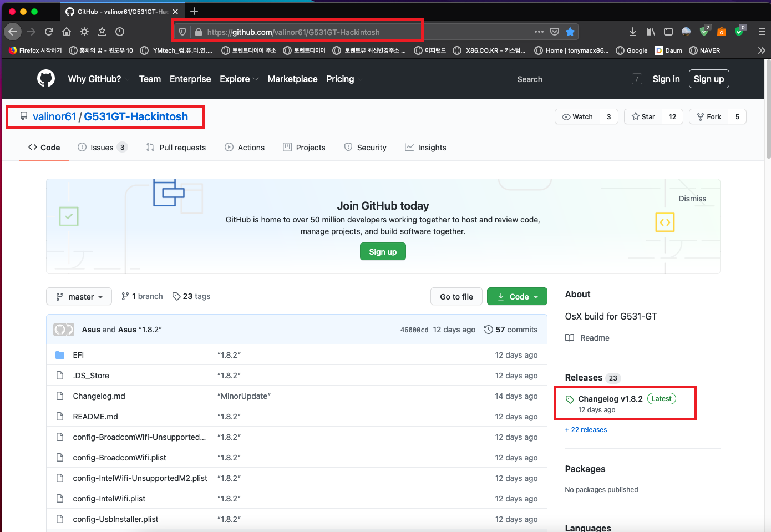771x532 pixels.
Task: Open the history clock icon in toolbar
Action: click(120, 32)
